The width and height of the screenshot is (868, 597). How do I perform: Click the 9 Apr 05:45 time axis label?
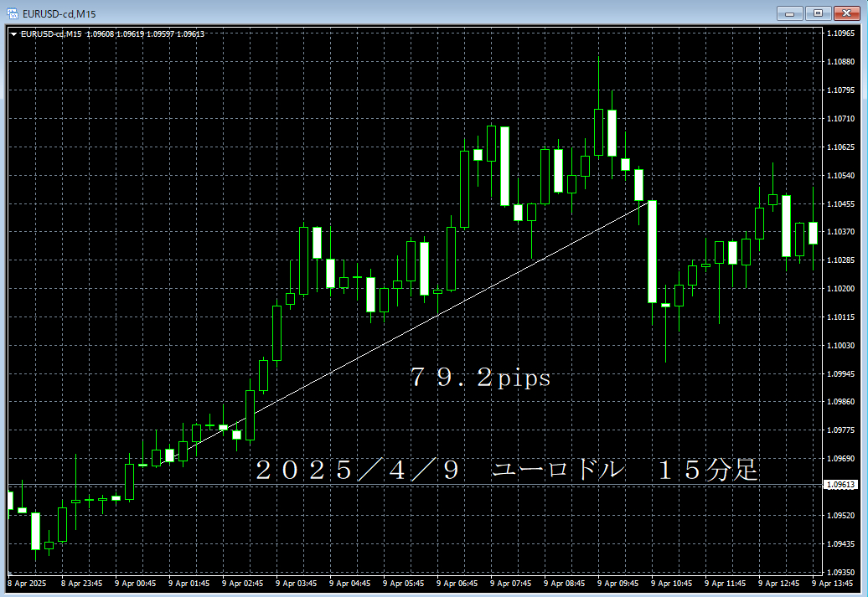coord(403,584)
